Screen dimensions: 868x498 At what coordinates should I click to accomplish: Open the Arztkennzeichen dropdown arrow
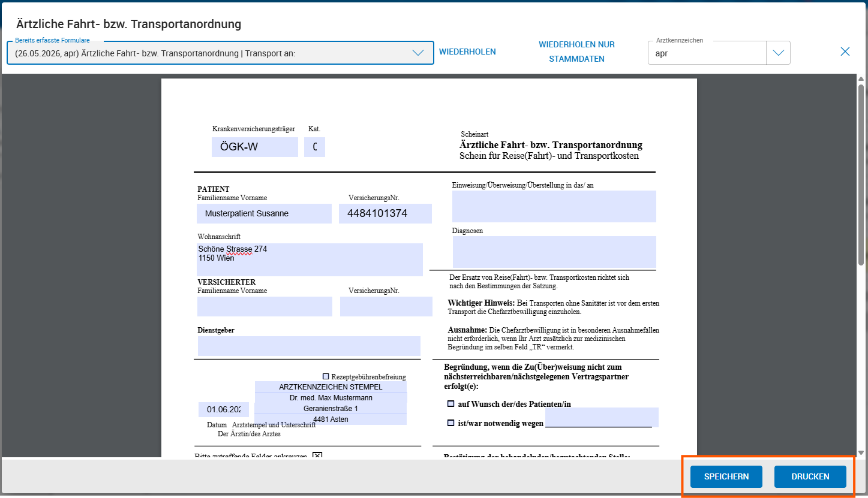778,53
